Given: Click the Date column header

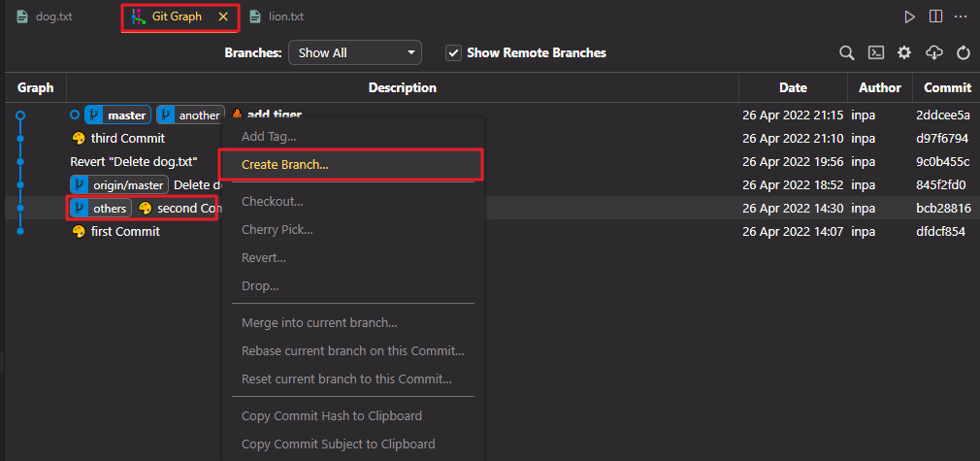Looking at the screenshot, I should (x=793, y=87).
